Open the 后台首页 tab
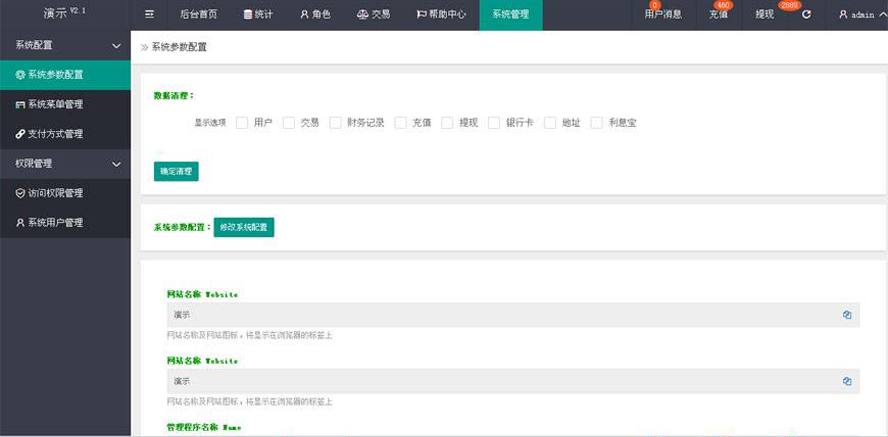Viewport: 888px width, 437px height. point(198,15)
